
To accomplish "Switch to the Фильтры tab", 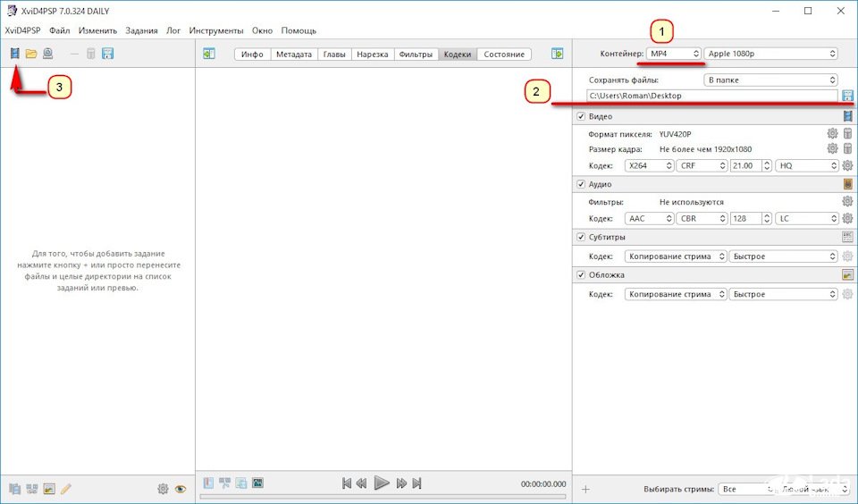I will 416,54.
